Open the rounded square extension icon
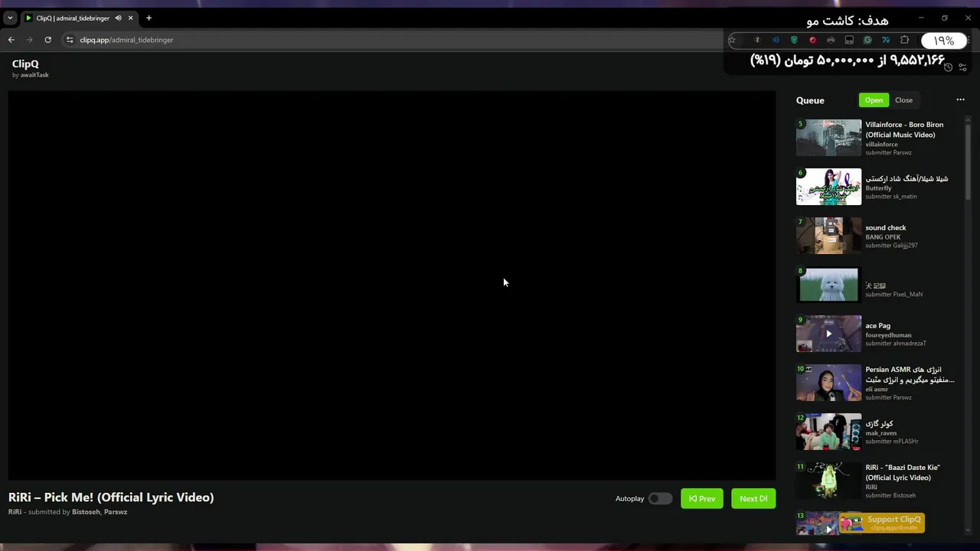This screenshot has width=980, height=551. point(849,40)
